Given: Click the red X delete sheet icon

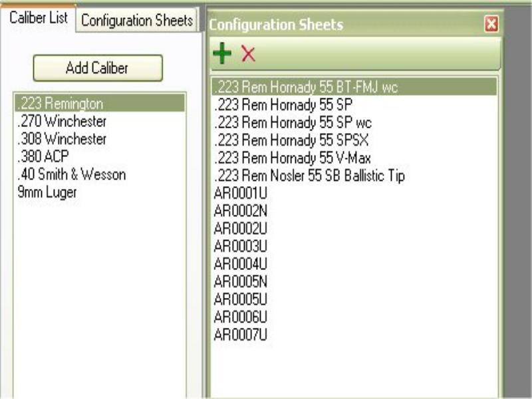Looking at the screenshot, I should click(248, 54).
